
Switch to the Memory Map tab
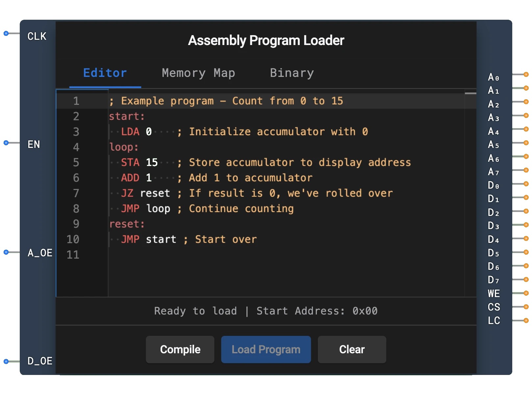(x=198, y=73)
